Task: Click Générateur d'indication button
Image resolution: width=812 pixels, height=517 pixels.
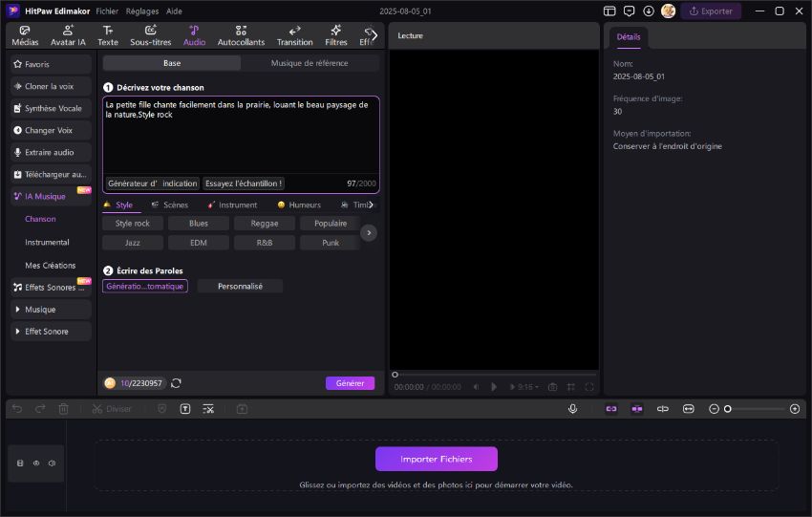Action: (x=152, y=183)
